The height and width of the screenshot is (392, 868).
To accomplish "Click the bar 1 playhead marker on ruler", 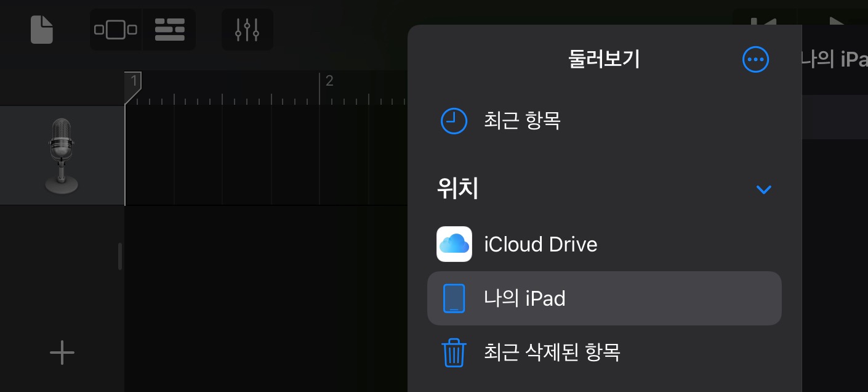I will [x=133, y=88].
